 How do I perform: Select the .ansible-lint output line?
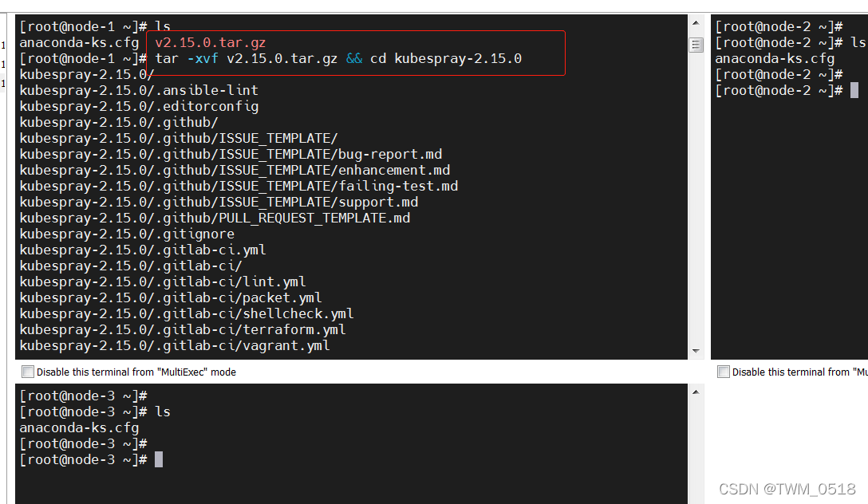coord(139,90)
